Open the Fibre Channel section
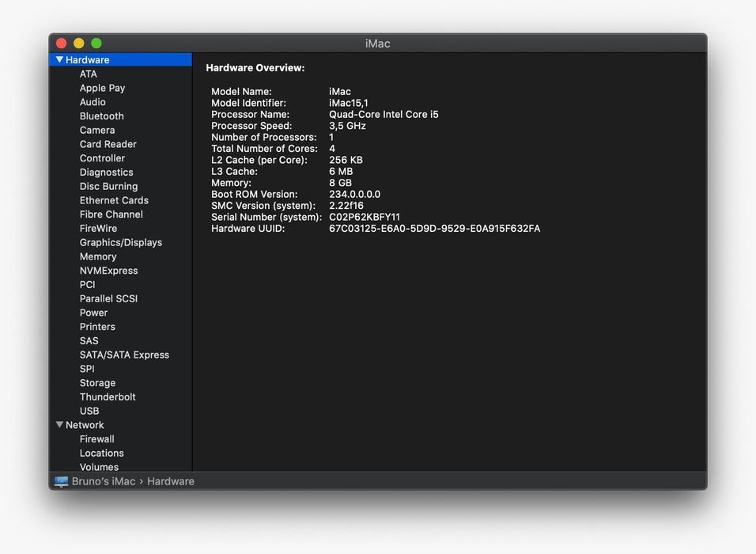Screen dimensions: 756x554 [x=112, y=214]
